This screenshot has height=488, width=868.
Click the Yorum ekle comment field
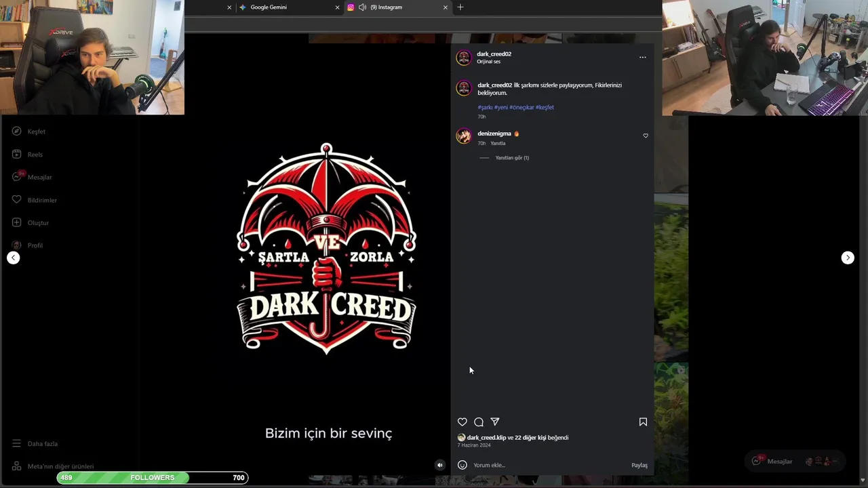coord(549,465)
